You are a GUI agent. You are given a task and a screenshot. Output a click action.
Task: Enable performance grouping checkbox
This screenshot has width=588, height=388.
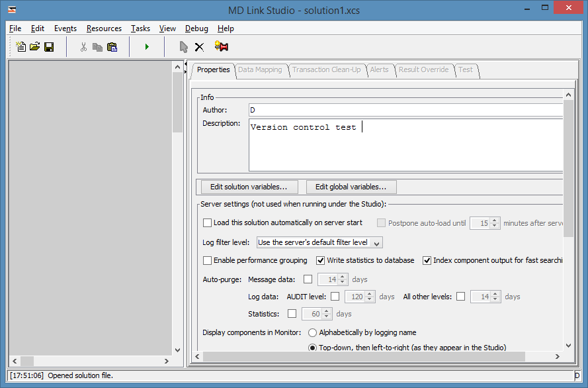[207, 260]
